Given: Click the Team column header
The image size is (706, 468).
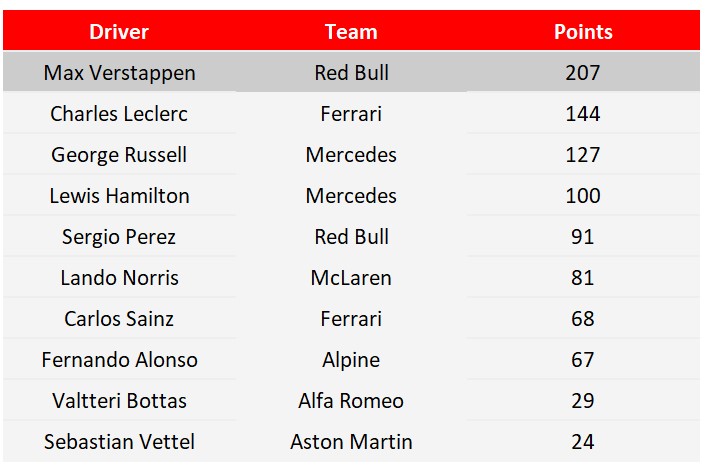Looking at the screenshot, I should [x=351, y=32].
